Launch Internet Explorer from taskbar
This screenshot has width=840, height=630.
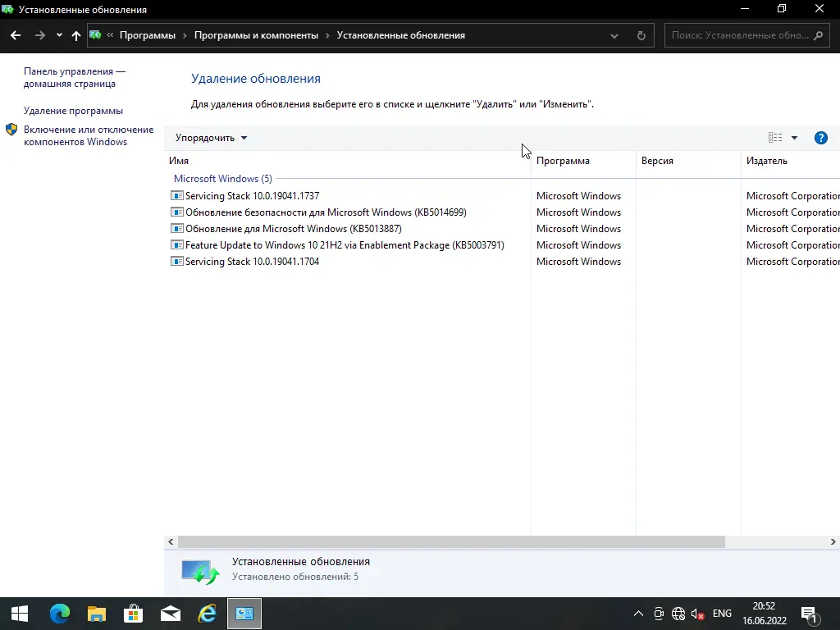[x=208, y=614]
